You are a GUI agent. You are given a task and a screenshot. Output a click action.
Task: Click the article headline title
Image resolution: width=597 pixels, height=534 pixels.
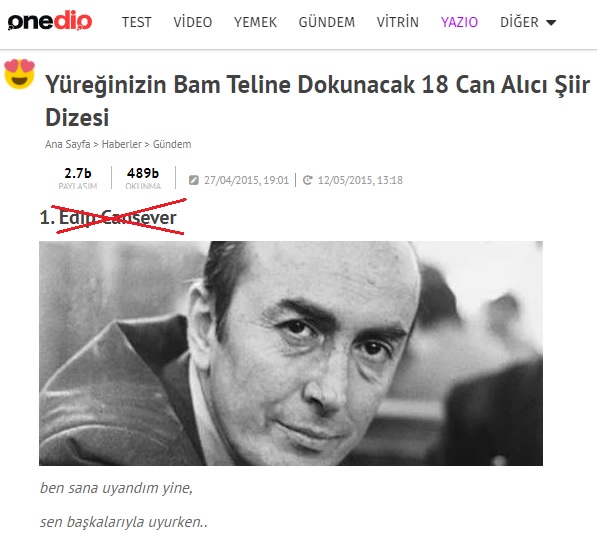[317, 100]
